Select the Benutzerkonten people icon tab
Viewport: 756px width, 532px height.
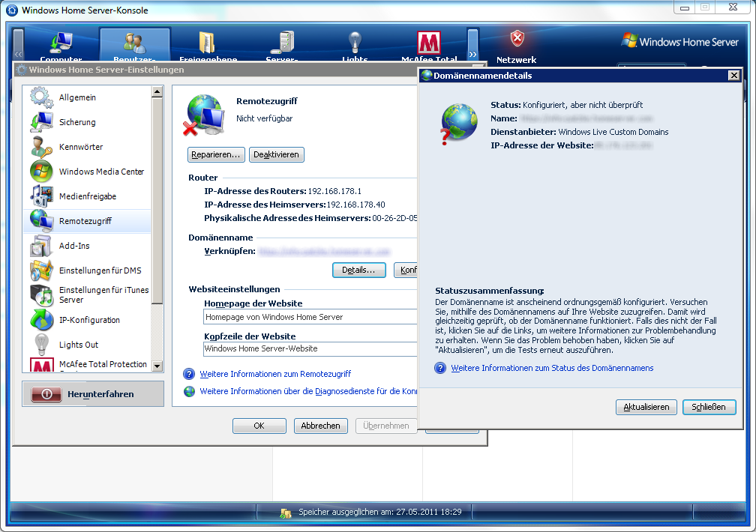(134, 43)
